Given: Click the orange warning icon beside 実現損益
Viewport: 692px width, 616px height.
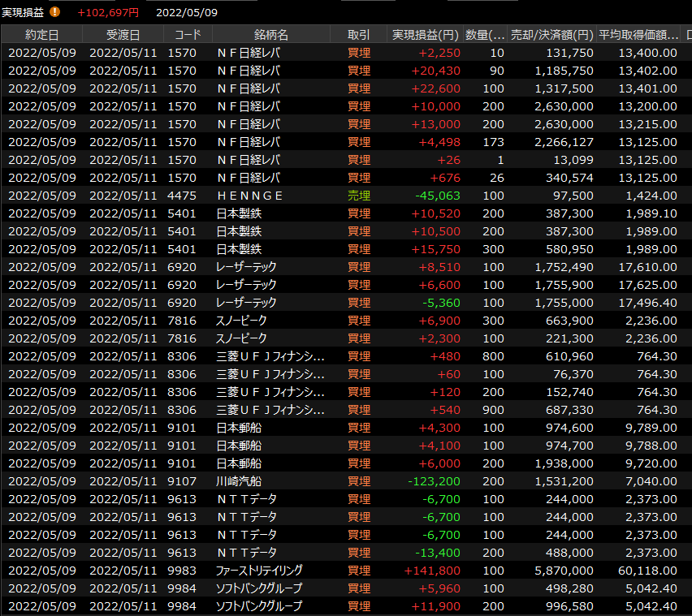Looking at the screenshot, I should [55, 12].
